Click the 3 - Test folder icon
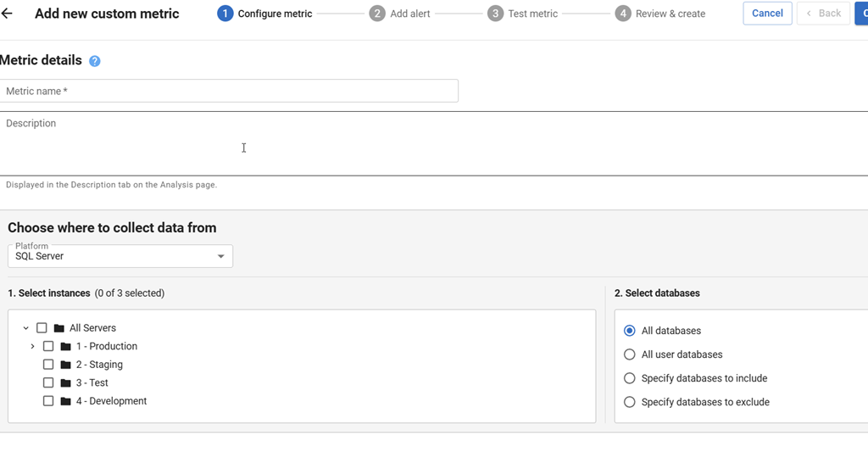Viewport: 868px width, 452px height. pos(66,383)
